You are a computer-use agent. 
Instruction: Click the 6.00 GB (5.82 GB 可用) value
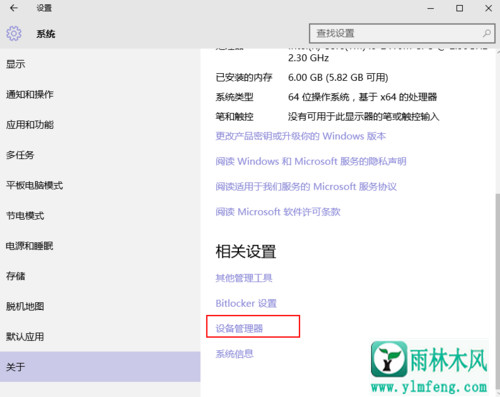point(338,78)
